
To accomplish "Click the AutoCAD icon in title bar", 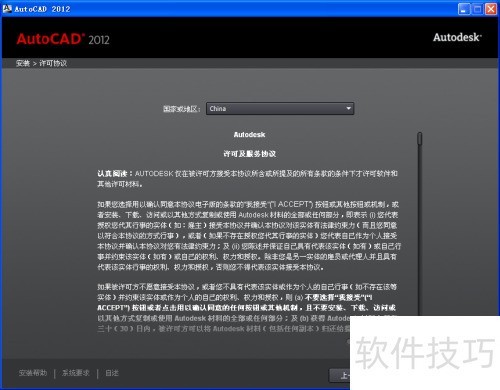I will [x=7, y=9].
